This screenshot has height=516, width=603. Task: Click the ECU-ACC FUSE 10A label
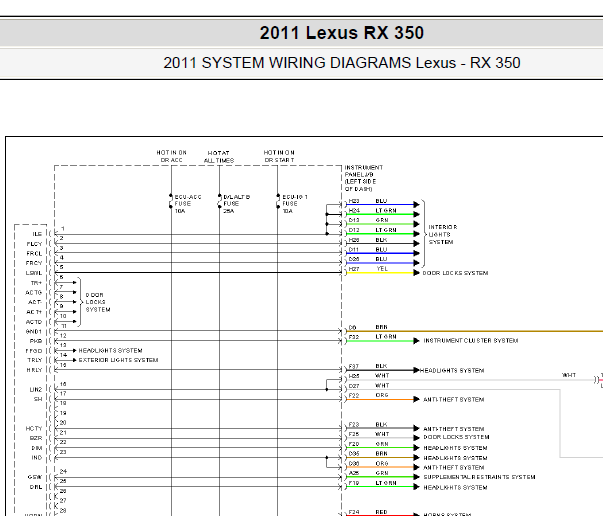click(188, 204)
